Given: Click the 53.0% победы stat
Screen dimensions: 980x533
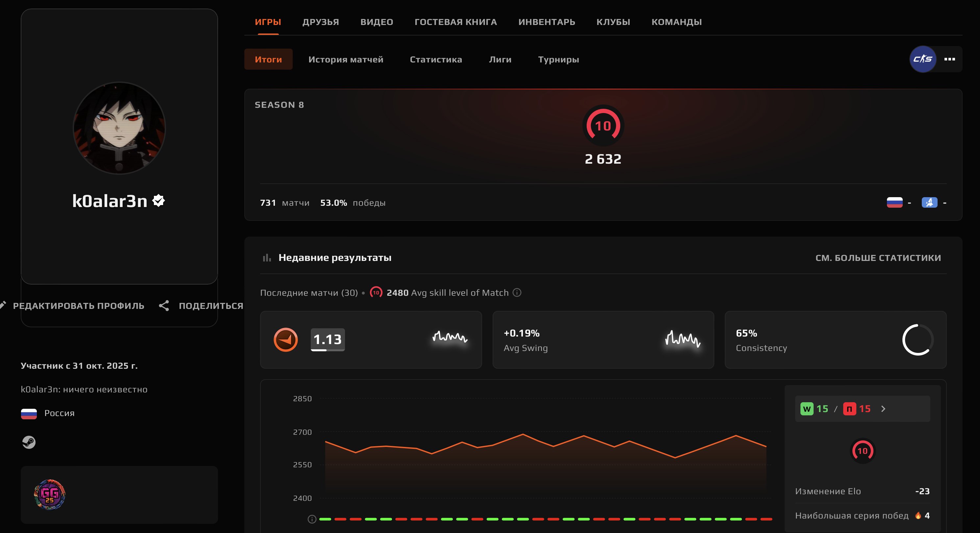Looking at the screenshot, I should pos(353,203).
